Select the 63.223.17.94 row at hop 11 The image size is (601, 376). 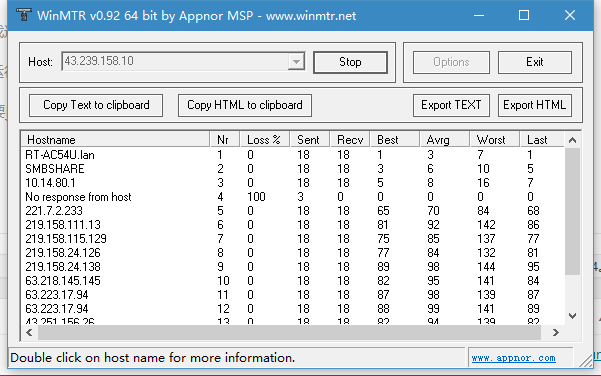coord(292,295)
